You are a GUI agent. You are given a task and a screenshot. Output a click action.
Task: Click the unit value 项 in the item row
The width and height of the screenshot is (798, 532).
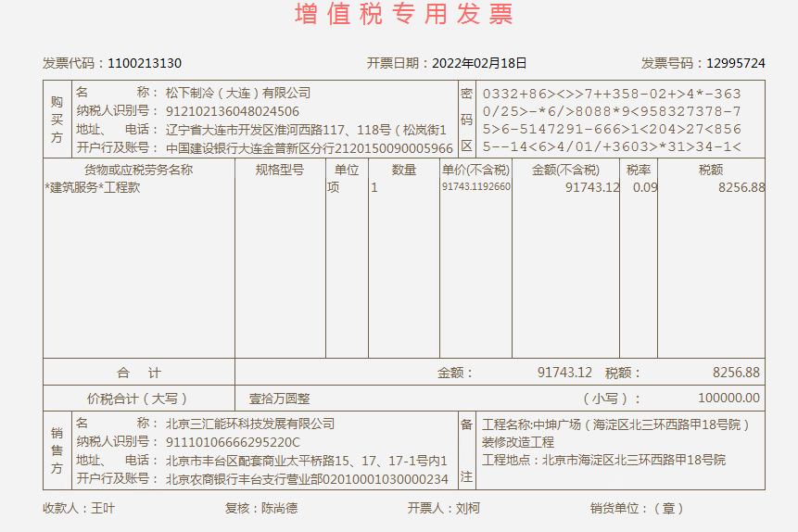(x=334, y=187)
